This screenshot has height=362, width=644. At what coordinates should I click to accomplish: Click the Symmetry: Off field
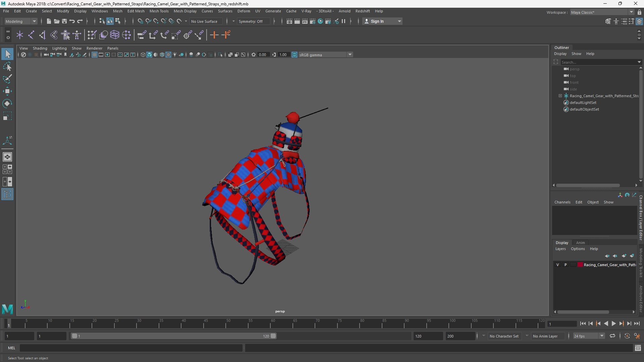pos(253,21)
